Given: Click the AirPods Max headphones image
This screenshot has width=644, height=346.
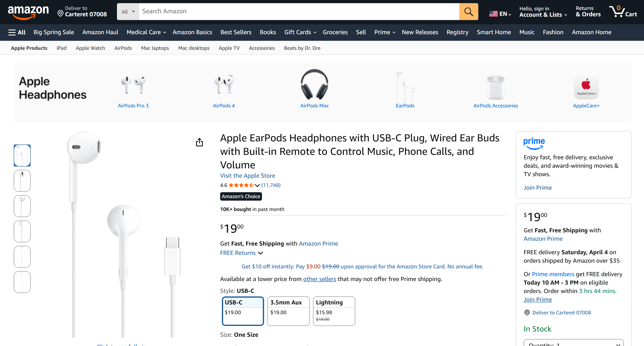Looking at the screenshot, I should 314,85.
